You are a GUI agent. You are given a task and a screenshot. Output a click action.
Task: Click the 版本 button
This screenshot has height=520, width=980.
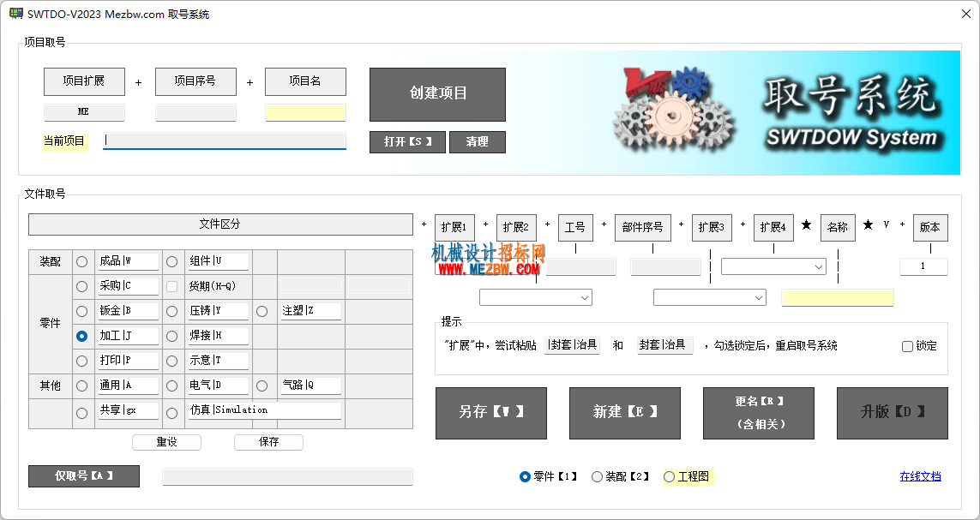(930, 227)
